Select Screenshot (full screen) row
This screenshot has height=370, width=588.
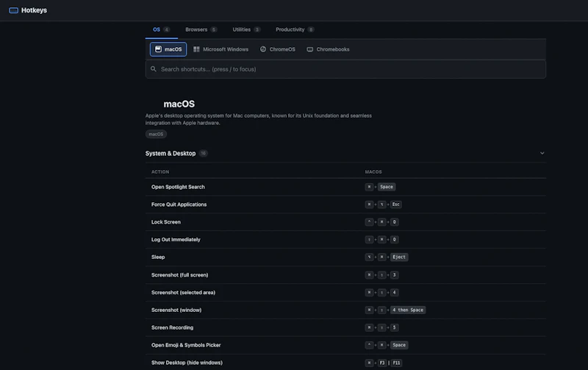click(x=345, y=274)
